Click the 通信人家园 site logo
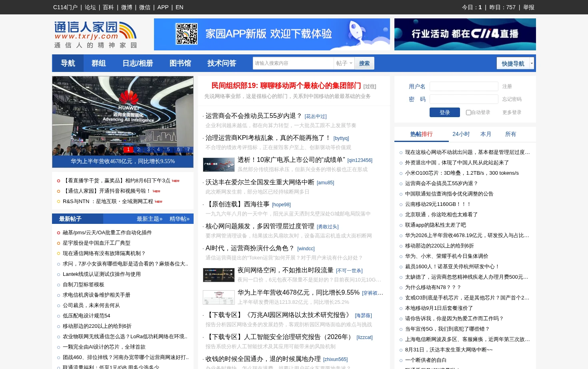The width and height of the screenshot is (588, 369). (96, 35)
